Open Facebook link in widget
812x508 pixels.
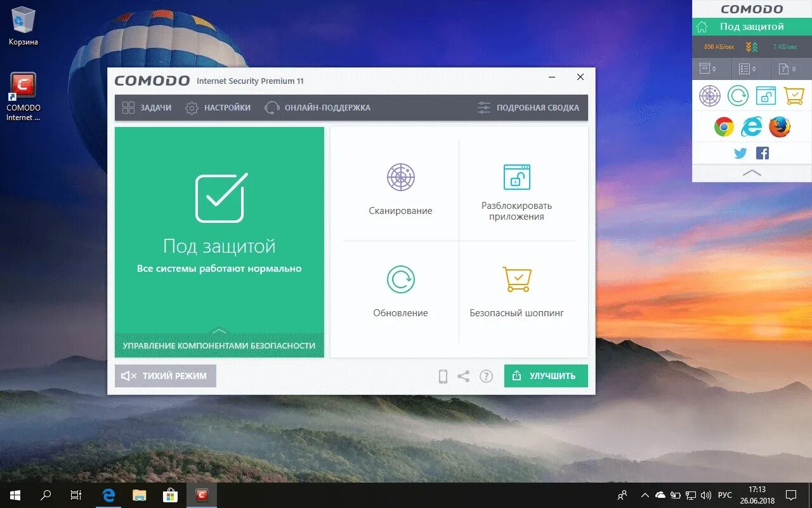tap(763, 153)
